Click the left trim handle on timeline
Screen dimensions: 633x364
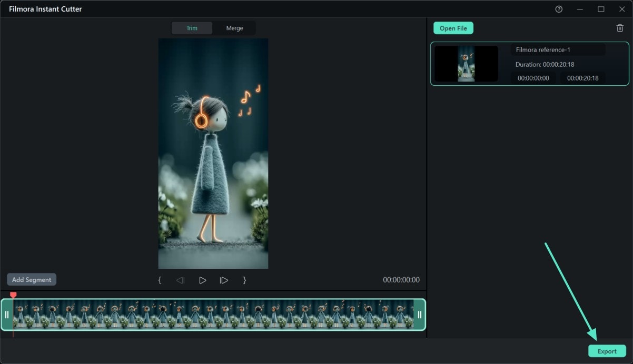7,315
